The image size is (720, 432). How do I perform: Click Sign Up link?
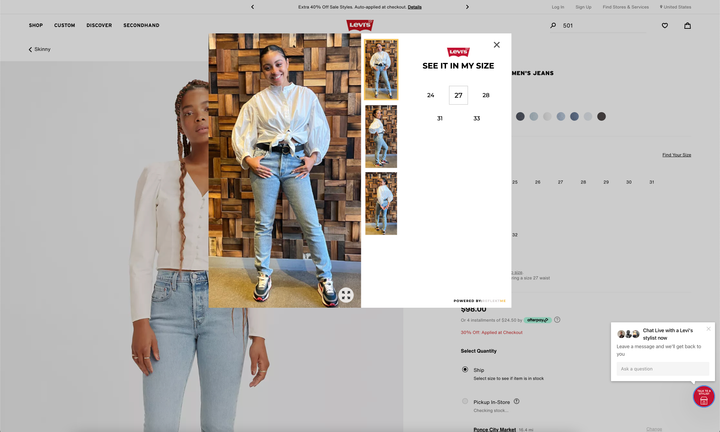pyautogui.click(x=583, y=7)
